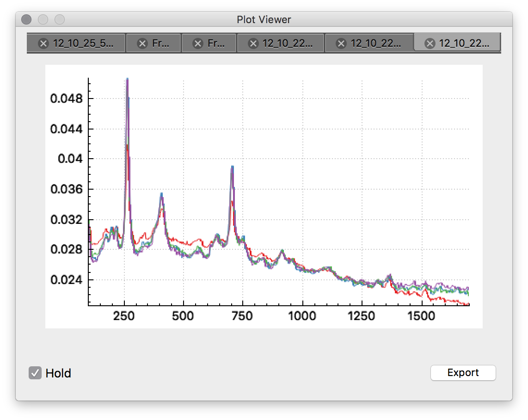This screenshot has width=528, height=420.
Task: Close the first Fr... tab
Action: 142,43
